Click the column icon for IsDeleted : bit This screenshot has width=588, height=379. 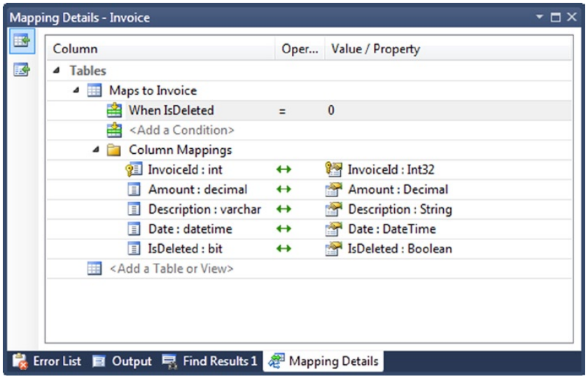click(134, 249)
